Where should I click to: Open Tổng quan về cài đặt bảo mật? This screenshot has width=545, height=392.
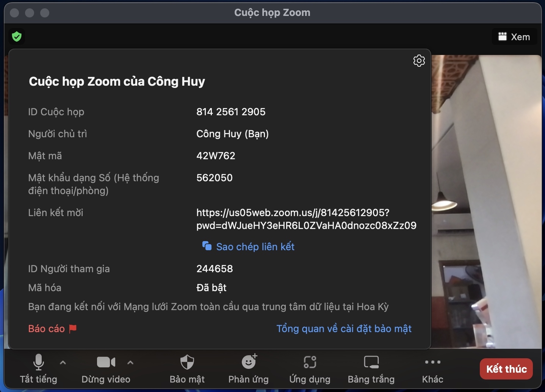coord(344,329)
